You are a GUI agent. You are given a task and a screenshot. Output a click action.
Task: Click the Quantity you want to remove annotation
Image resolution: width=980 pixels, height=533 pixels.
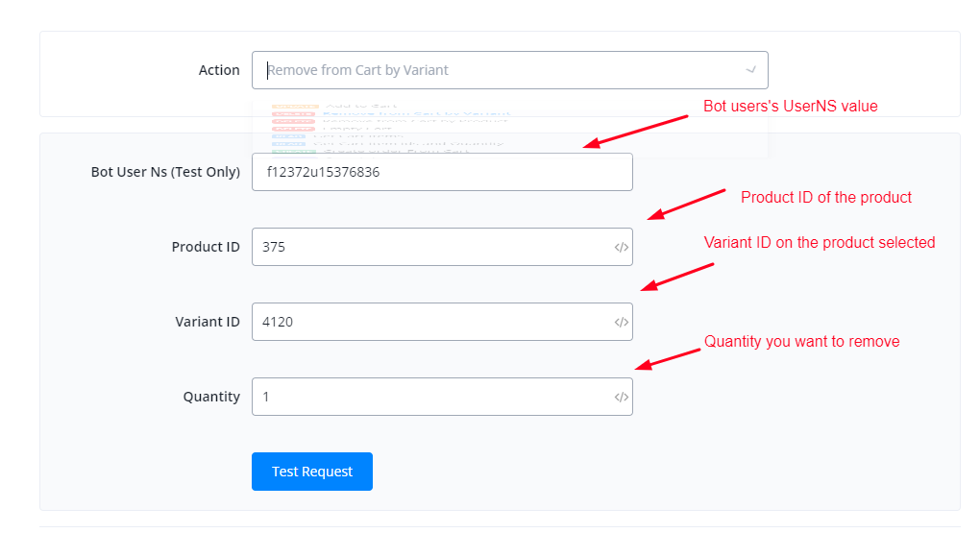coord(801,341)
